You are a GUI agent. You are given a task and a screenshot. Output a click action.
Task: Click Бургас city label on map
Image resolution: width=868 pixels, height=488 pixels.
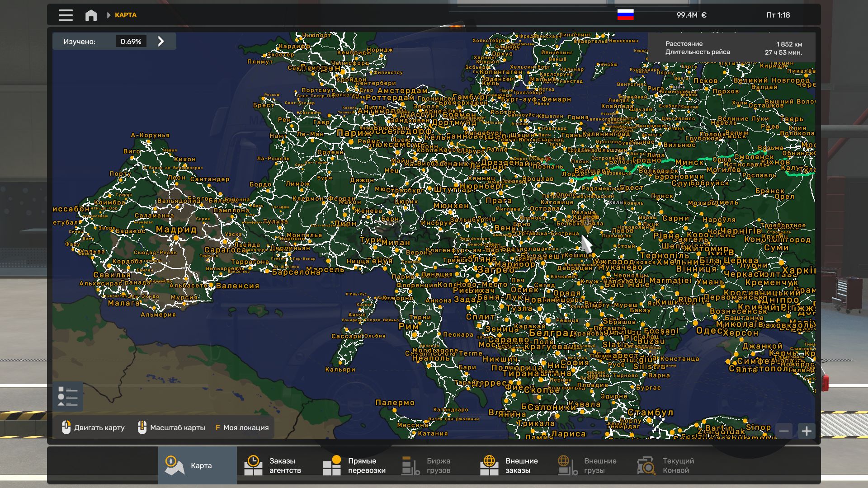click(x=648, y=388)
